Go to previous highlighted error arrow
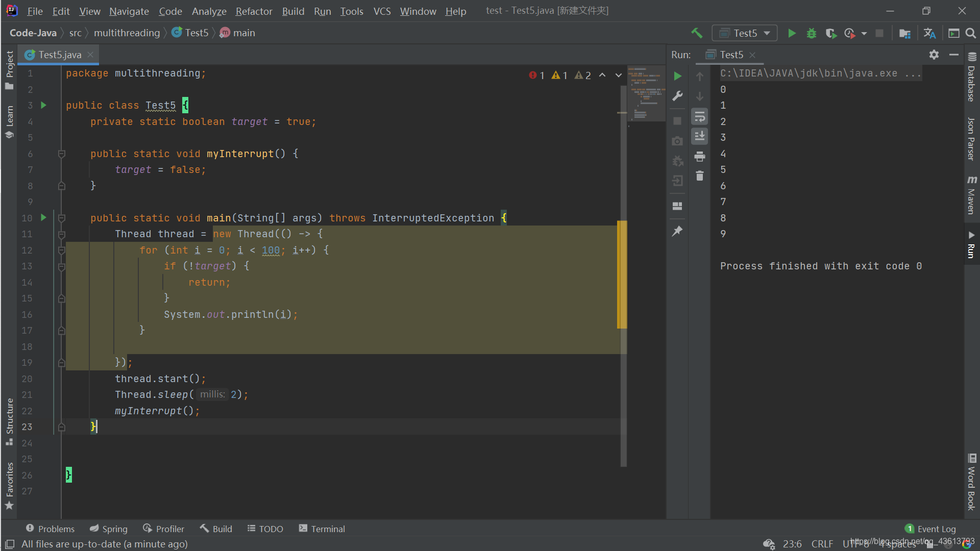This screenshot has height=551, width=980. 602,75
